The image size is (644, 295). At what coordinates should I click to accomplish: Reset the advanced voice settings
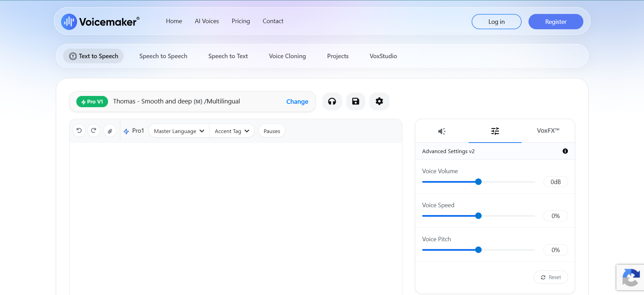coord(551,277)
